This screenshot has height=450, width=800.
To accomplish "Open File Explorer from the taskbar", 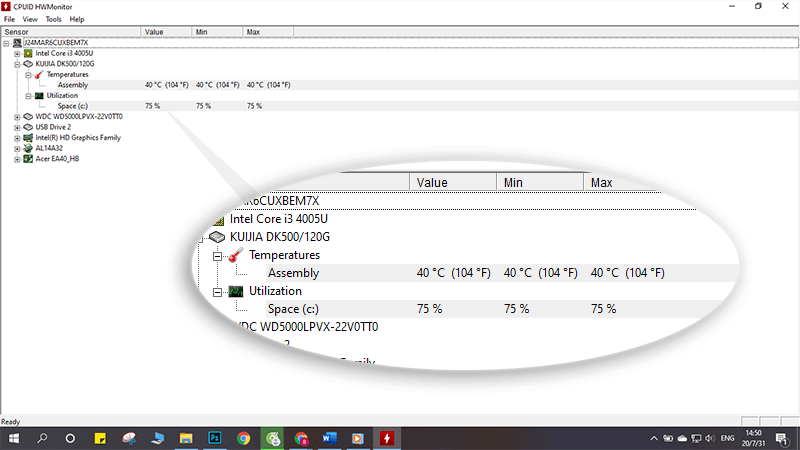I will (x=186, y=438).
